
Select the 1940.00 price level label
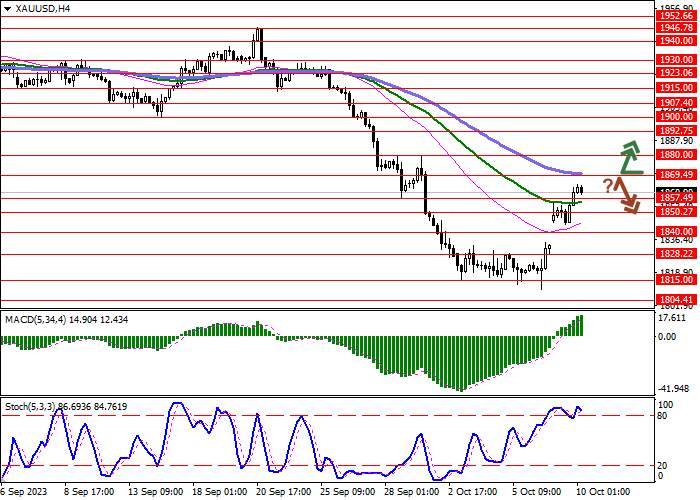(x=677, y=41)
